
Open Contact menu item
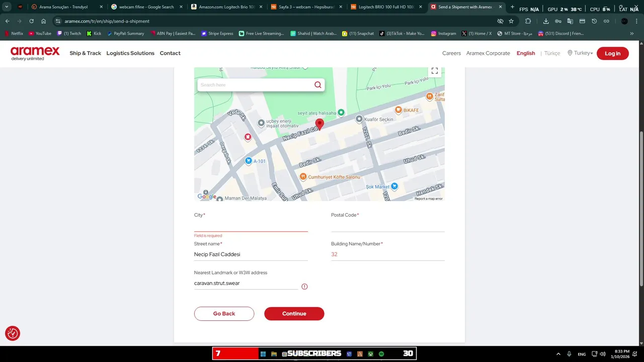click(170, 53)
